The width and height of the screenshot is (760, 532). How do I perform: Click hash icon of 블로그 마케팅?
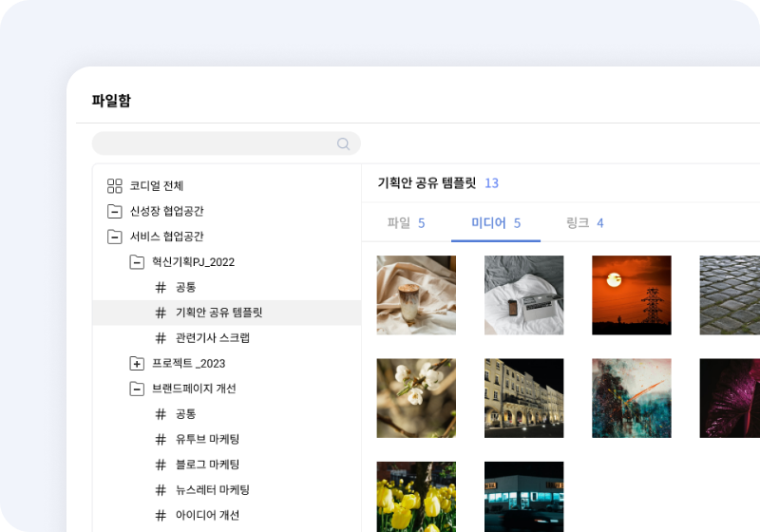[161, 465]
